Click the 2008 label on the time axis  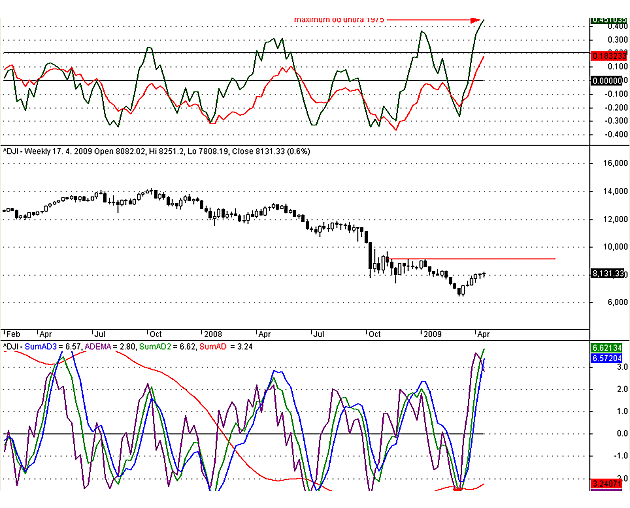coord(211,332)
